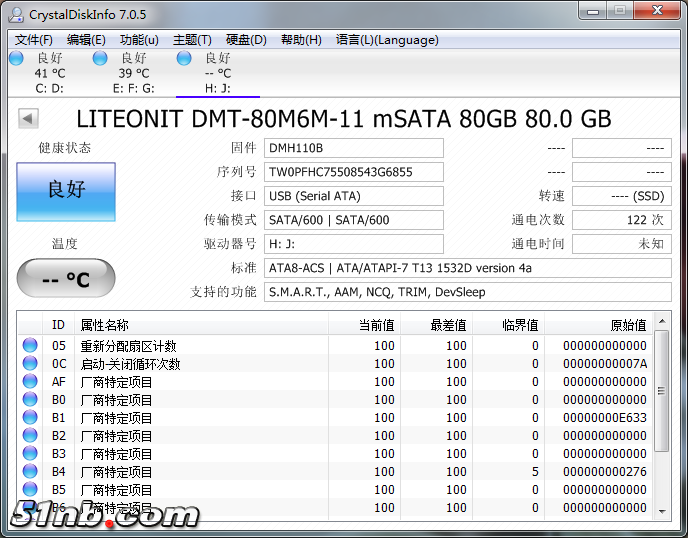Viewport: 688px width, 538px height.
Task: Select the 重新分配扇区计数 attribute row
Action: (336, 345)
